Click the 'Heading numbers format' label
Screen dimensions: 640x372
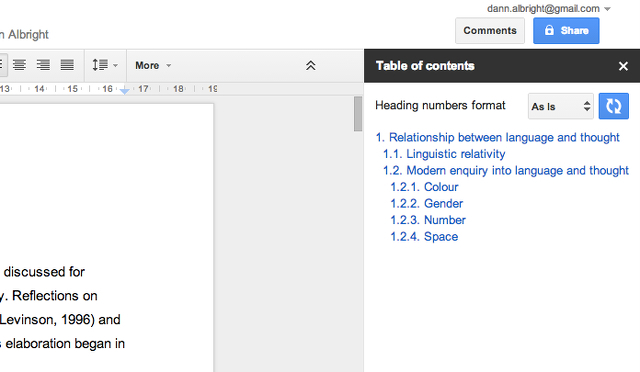[x=440, y=105]
